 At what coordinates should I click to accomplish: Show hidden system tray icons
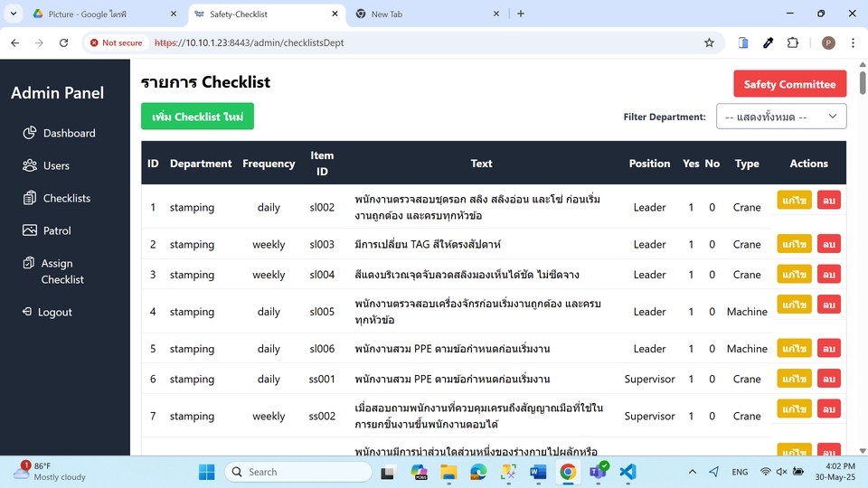coord(692,472)
